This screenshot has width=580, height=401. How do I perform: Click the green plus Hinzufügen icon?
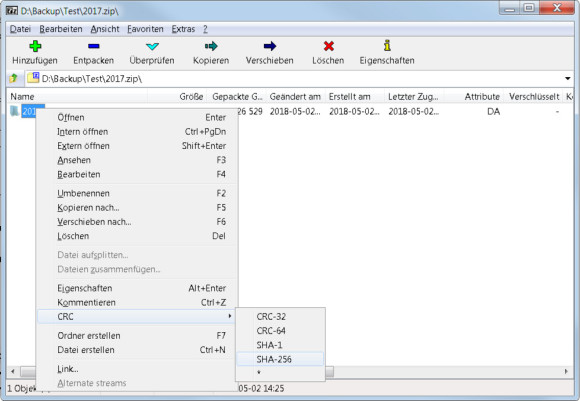[x=35, y=46]
